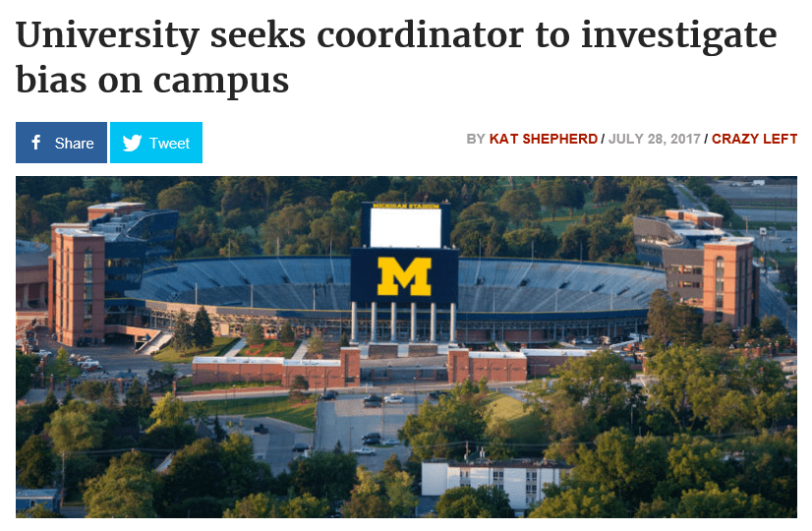Click the 'Michigan Stadium' sign in photo
Viewport: 812px width, 531px height.
coord(405,206)
